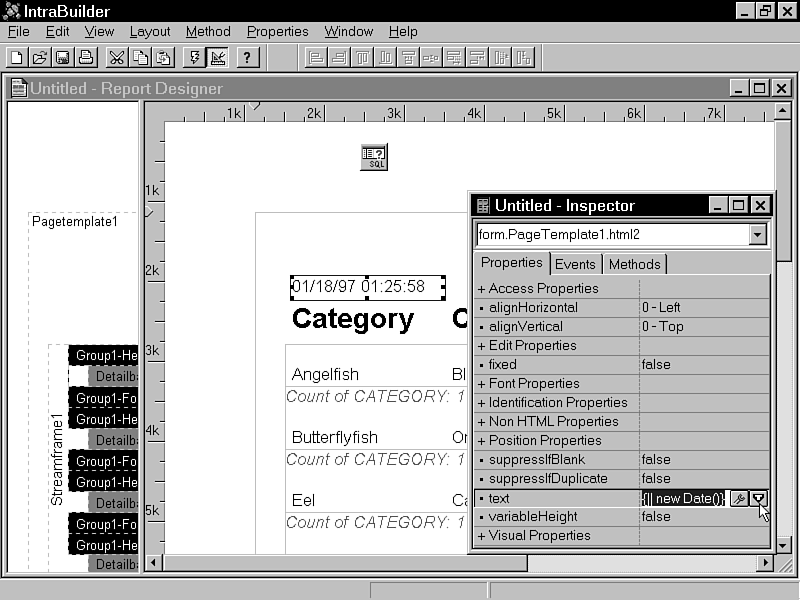
Task: Open the form.PageTemplate1.html2 object dropdown
Action: pyautogui.click(x=758, y=235)
